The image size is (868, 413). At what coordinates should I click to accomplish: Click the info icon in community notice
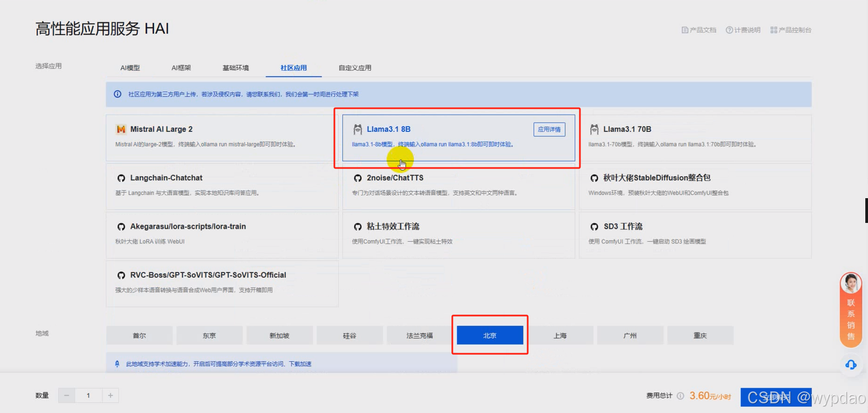[x=117, y=94]
